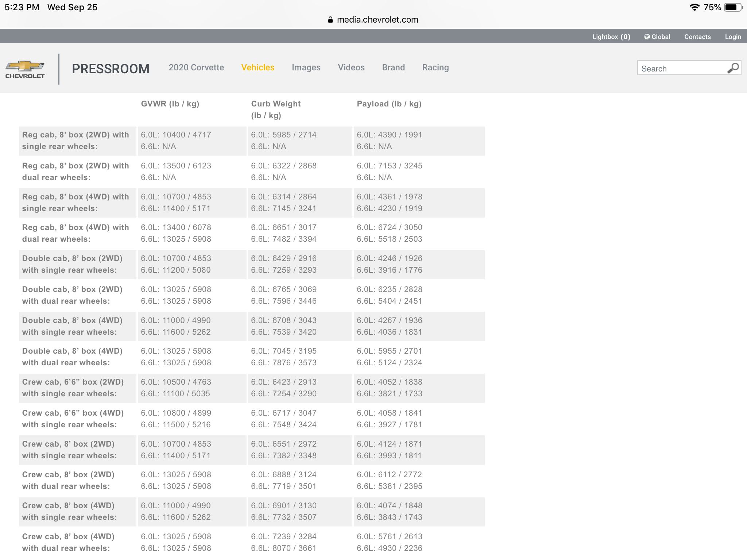Tap the media.chevrolet.com address bar
This screenshot has height=560, width=747.
coord(377,20)
